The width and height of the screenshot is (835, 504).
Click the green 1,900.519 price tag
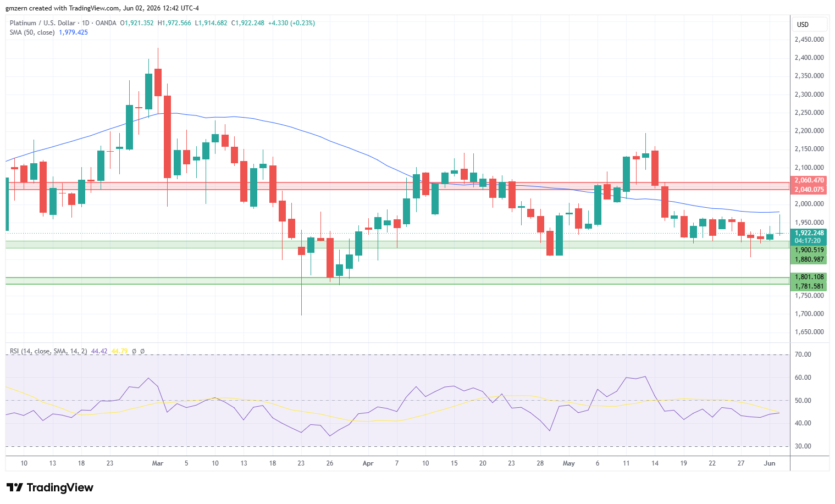tap(809, 250)
